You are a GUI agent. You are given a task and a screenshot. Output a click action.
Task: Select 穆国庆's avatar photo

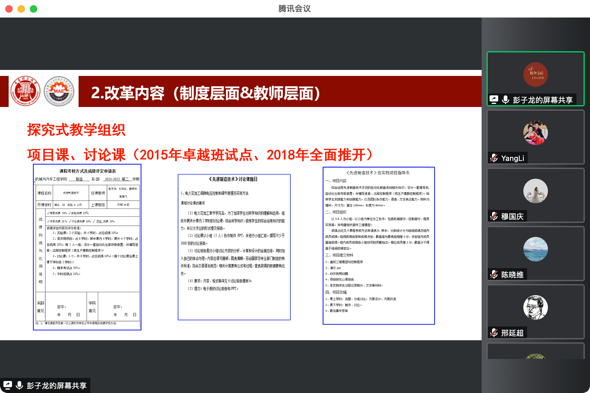(x=535, y=191)
